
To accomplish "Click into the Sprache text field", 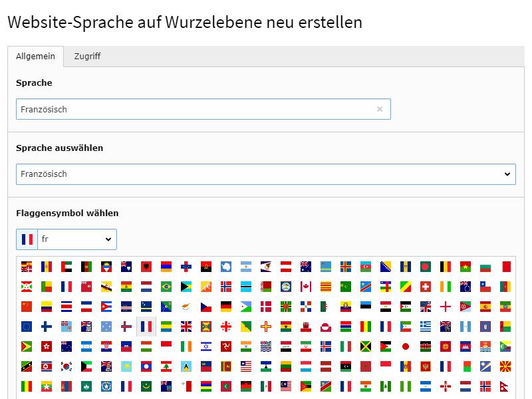I will pos(203,109).
